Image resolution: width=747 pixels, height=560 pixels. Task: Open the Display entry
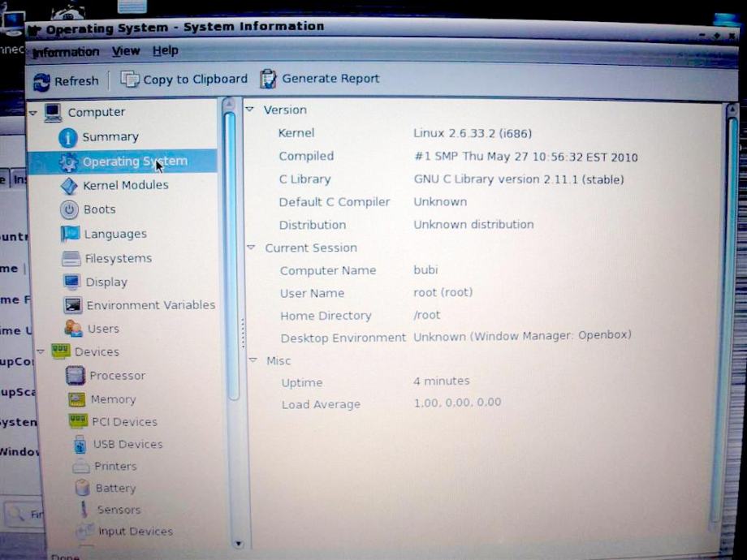point(106,282)
